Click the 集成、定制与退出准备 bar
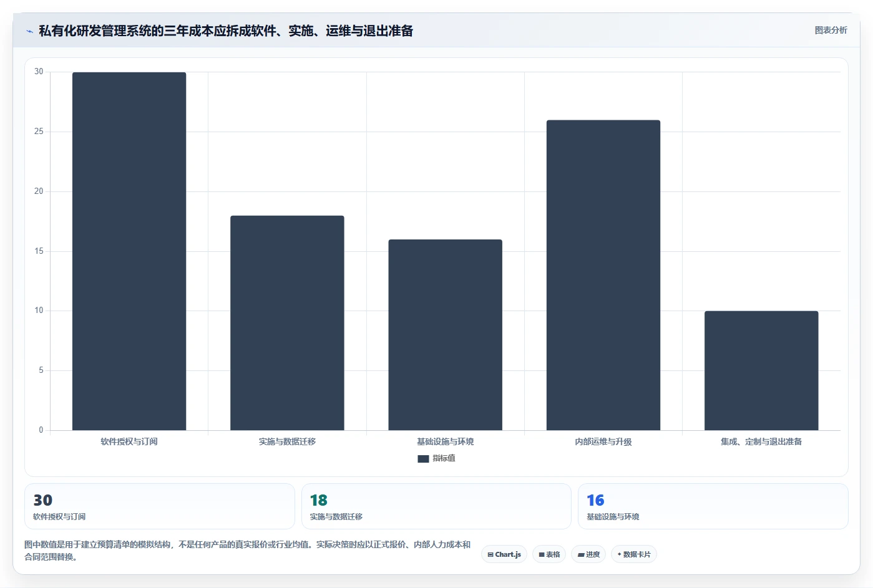 click(x=761, y=370)
